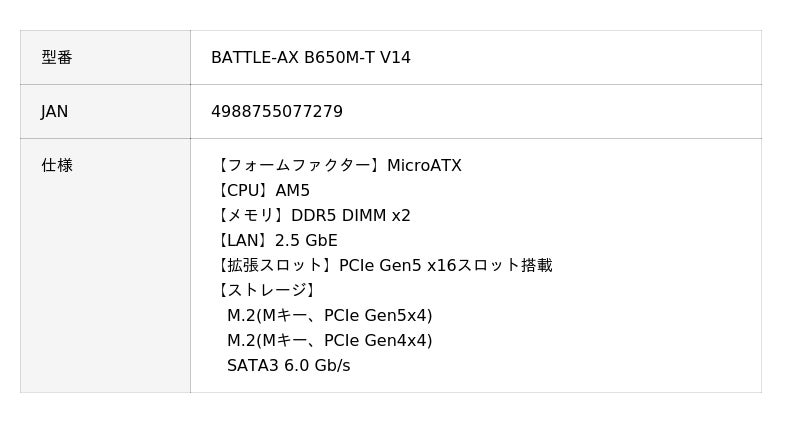Click the 拡張スロット PCIe Gen5 x16 line

pos(384,265)
